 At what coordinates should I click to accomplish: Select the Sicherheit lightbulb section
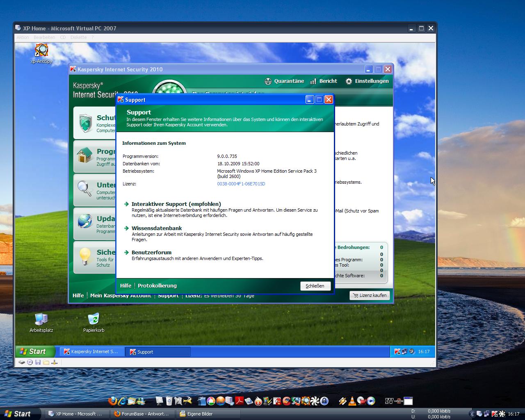click(x=95, y=258)
